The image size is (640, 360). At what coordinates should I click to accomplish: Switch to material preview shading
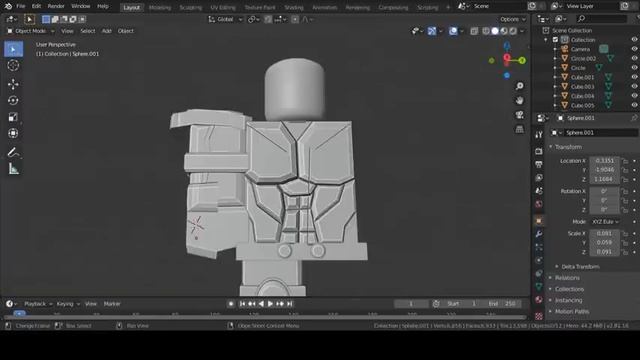click(504, 31)
